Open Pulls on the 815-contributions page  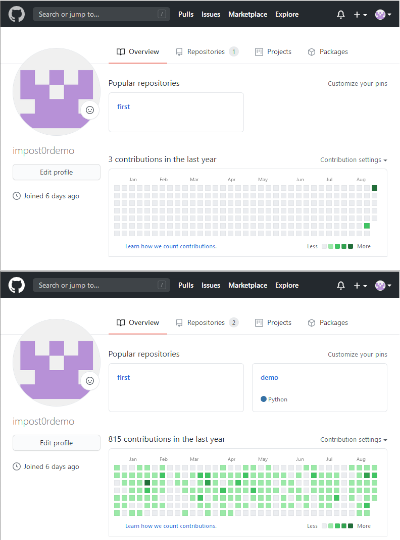pos(186,285)
